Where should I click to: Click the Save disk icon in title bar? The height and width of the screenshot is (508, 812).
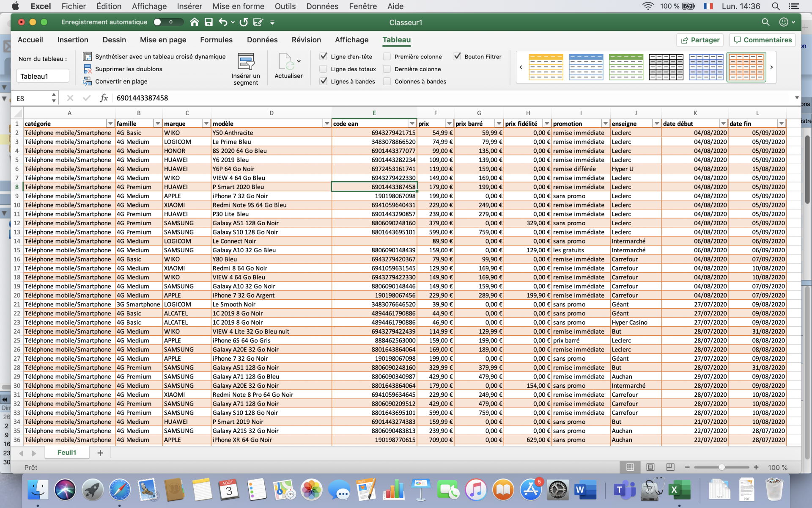pos(208,22)
